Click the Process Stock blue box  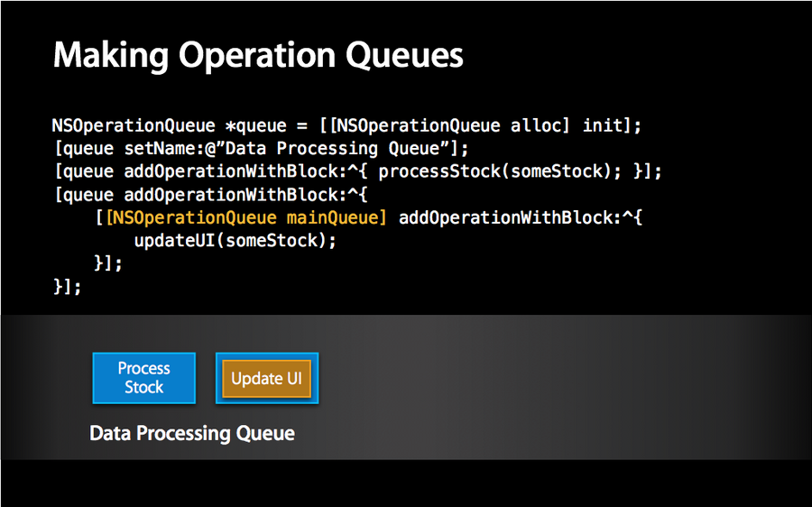pyautogui.click(x=144, y=378)
